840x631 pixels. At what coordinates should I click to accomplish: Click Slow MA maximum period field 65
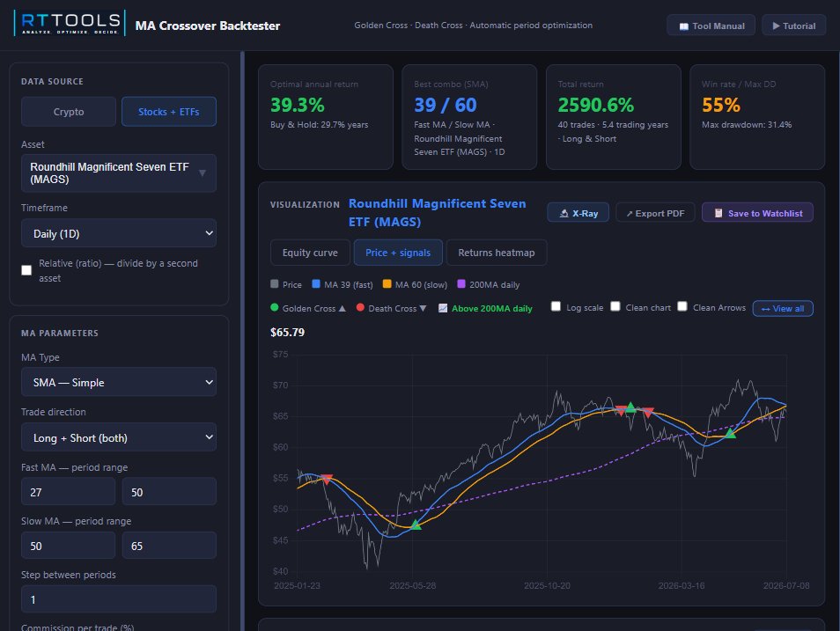[169, 546]
